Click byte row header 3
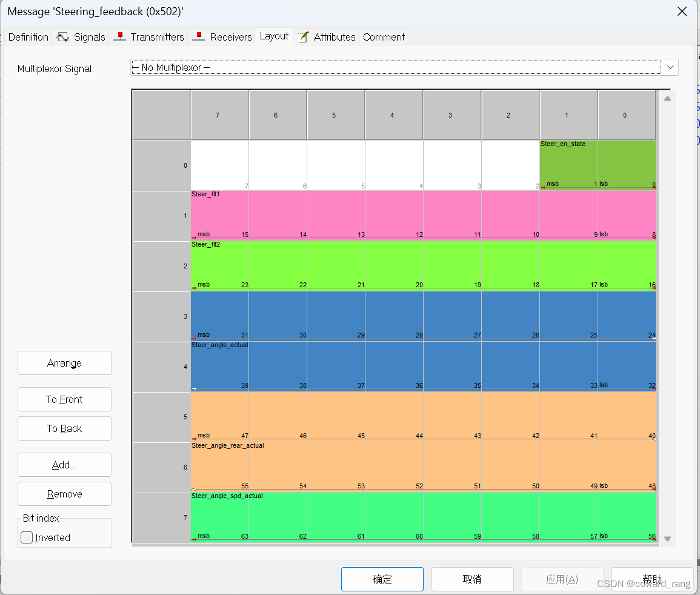 point(162,316)
